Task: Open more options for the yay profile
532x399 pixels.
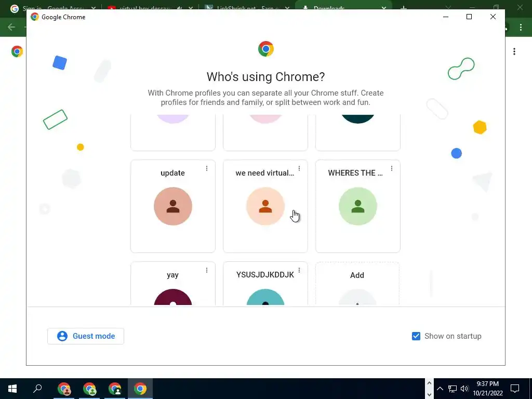Action: (207, 270)
